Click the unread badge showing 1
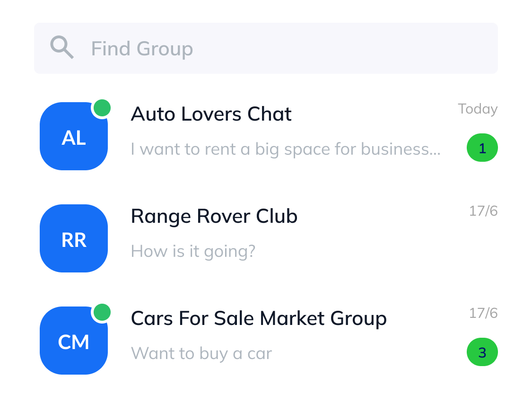The height and width of the screenshot is (403, 532). (482, 148)
